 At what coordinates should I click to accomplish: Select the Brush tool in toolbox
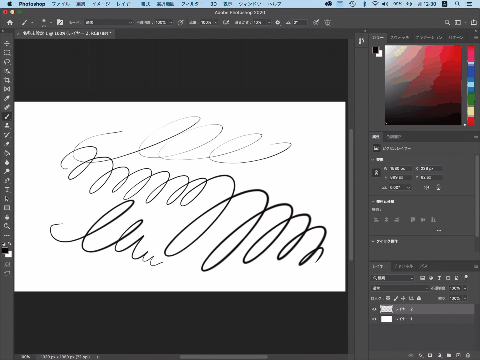point(7,117)
